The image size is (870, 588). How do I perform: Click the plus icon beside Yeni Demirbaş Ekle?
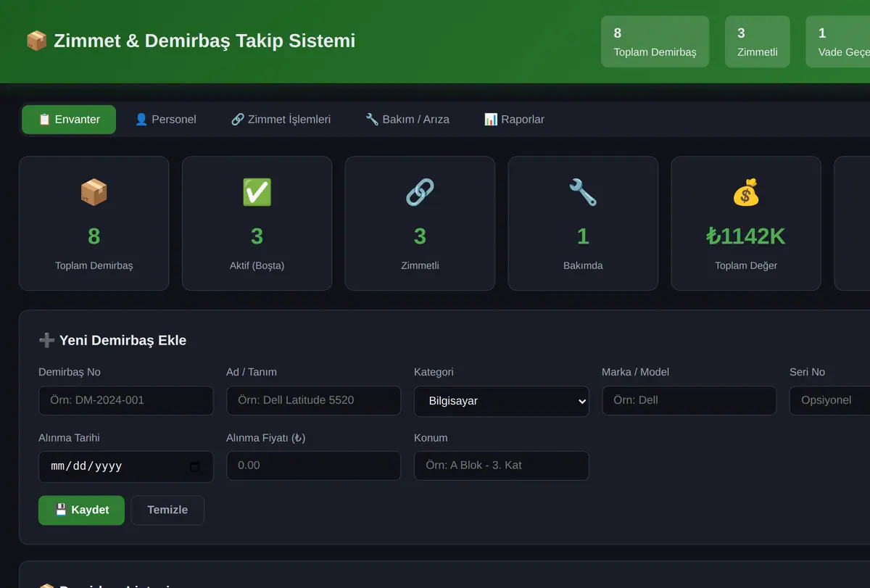point(46,340)
